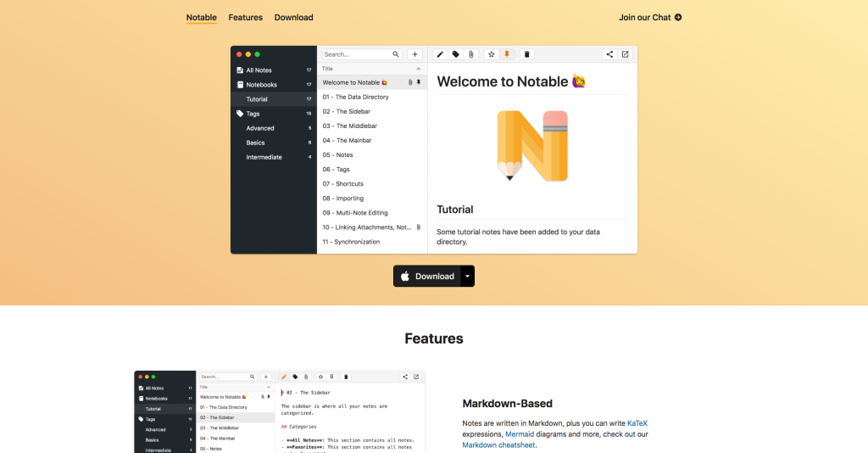Viewport: 868px width, 453px height.
Task: Click the open-in-new-window icon in the small Features screenshot
Action: coord(416,377)
